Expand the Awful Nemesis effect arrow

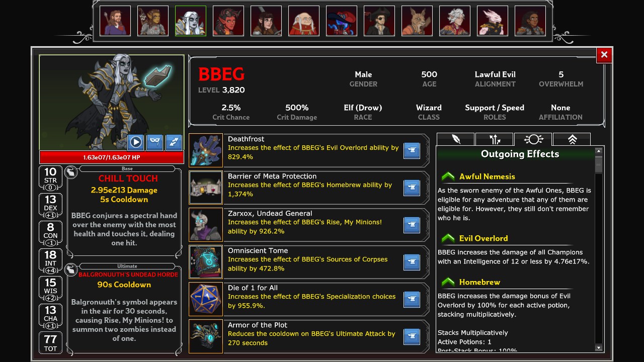448,176
